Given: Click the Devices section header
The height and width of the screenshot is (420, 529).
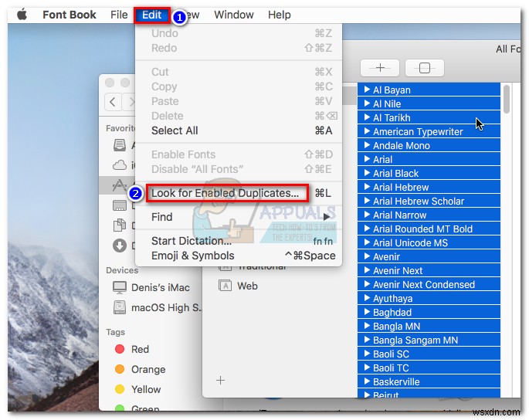Looking at the screenshot, I should click(x=122, y=270).
